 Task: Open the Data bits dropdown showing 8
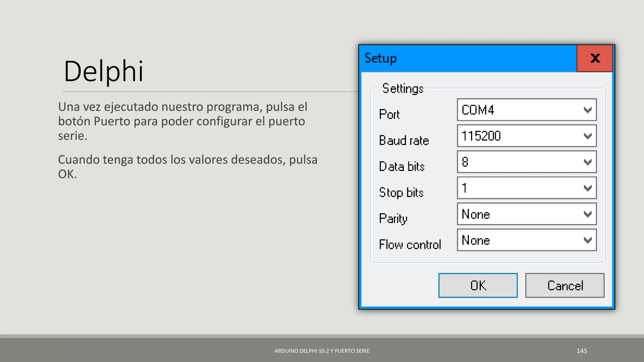pos(527,162)
